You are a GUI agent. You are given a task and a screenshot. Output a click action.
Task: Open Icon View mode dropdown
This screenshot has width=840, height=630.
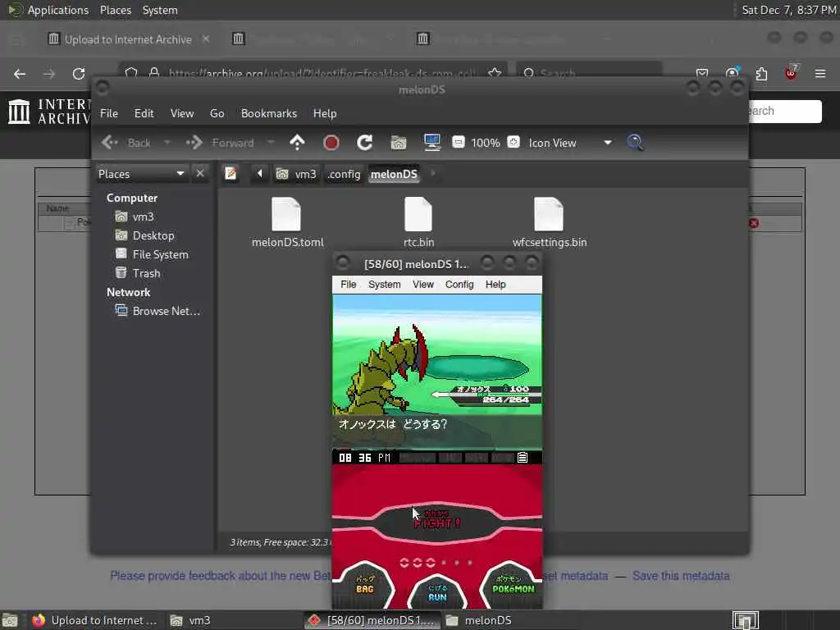pos(570,143)
